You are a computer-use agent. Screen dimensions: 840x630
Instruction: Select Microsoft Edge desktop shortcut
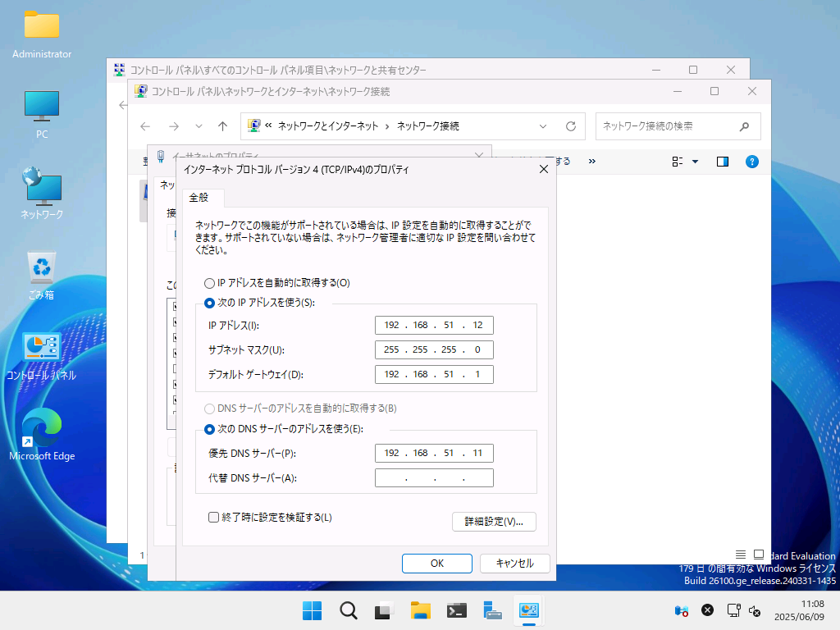[x=42, y=435]
